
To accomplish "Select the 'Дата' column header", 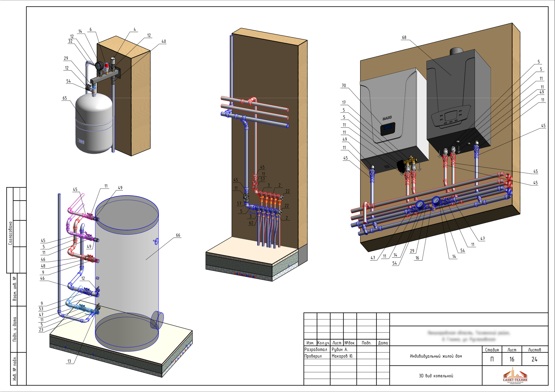I will 383,343.
